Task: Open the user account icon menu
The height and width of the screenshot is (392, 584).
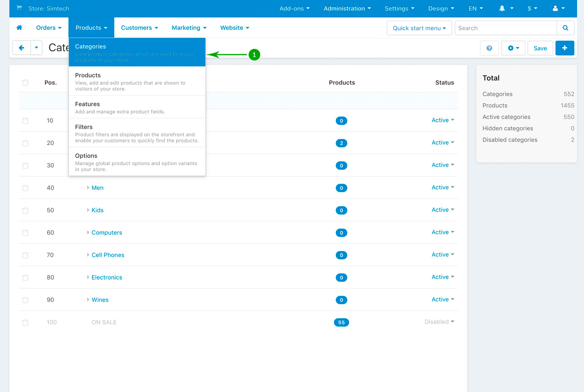Action: [558, 8]
